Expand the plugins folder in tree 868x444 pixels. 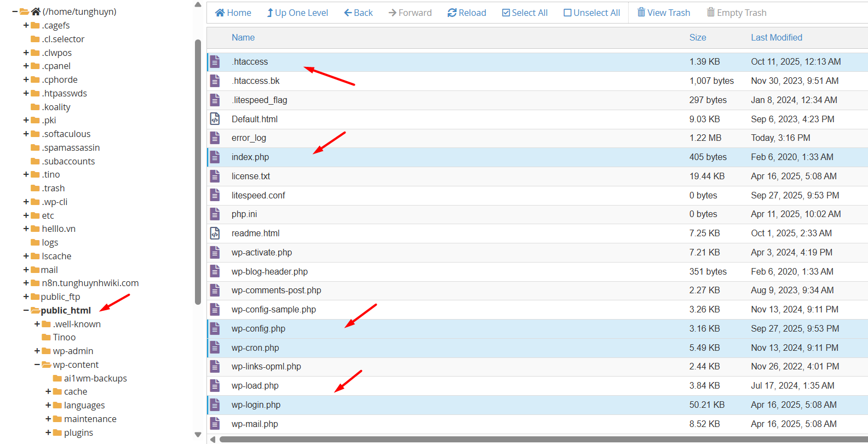point(48,432)
